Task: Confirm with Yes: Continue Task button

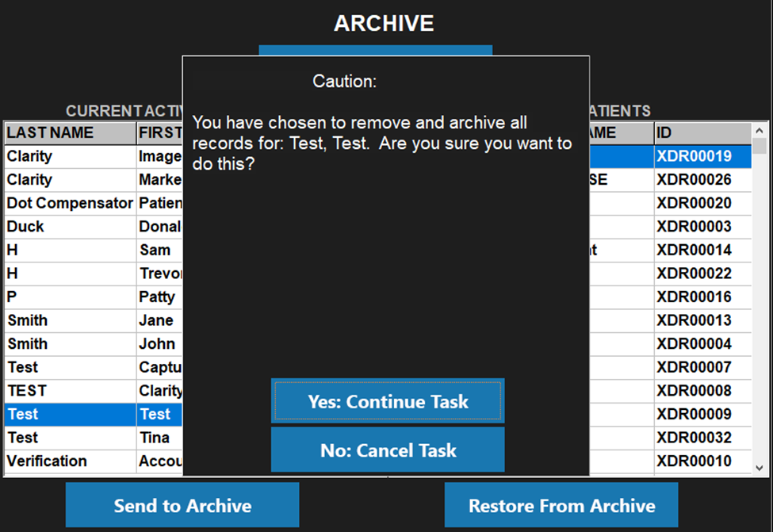Action: tap(388, 401)
